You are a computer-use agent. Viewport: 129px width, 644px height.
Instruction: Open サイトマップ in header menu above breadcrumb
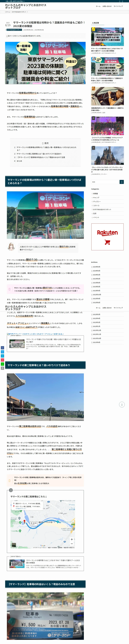(118, 6)
